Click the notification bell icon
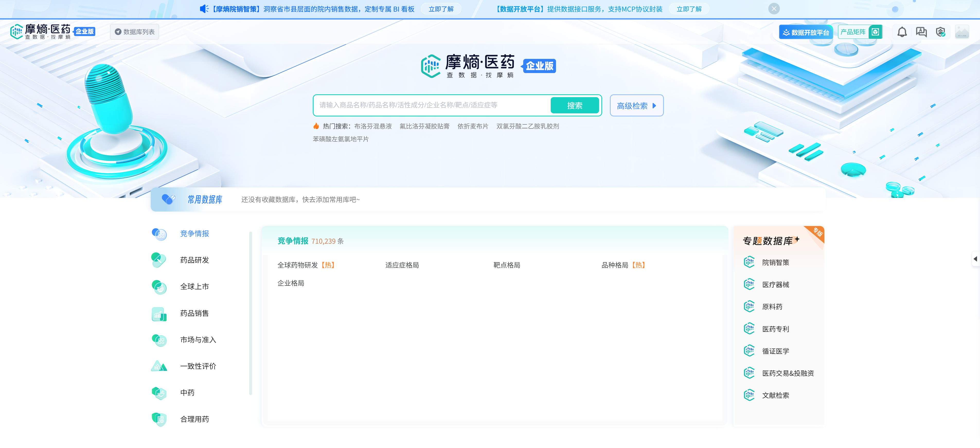 point(902,32)
